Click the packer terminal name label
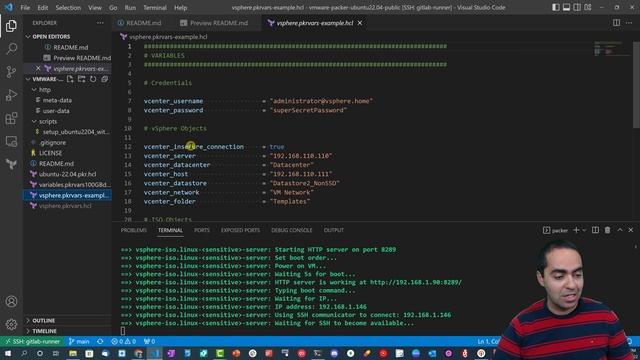The height and width of the screenshot is (360, 640). [560, 231]
